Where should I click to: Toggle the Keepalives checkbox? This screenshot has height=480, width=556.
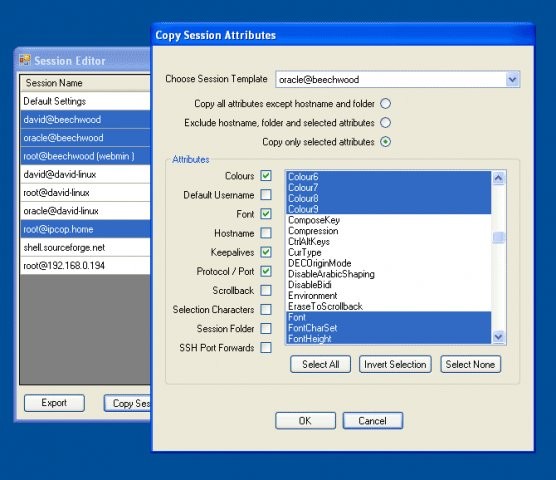pyautogui.click(x=266, y=252)
